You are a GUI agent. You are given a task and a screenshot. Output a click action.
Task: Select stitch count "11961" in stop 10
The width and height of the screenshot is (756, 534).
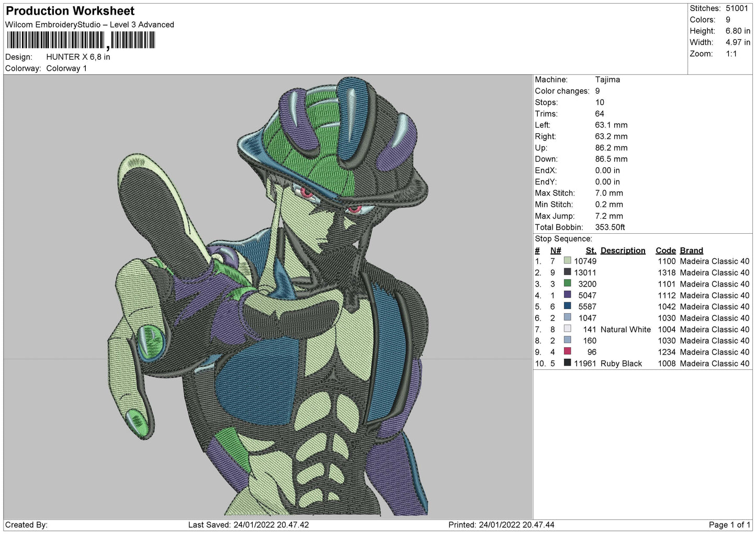(x=585, y=363)
